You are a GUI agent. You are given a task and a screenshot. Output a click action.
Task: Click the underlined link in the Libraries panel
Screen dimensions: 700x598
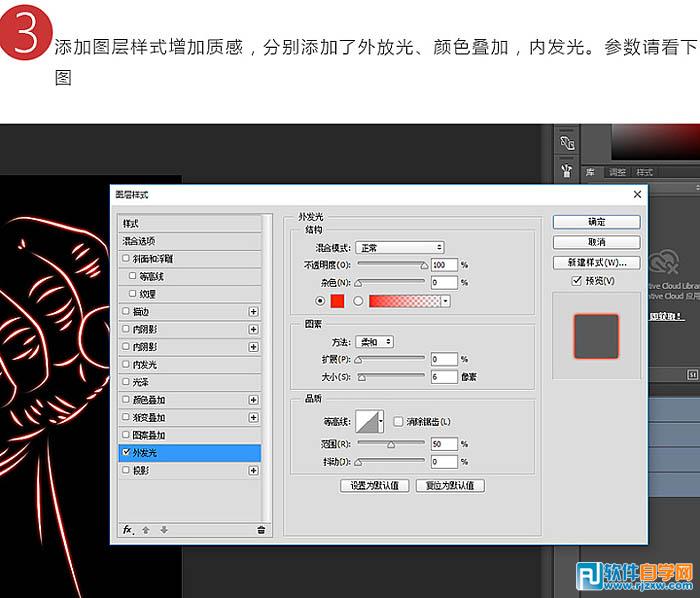click(x=667, y=316)
